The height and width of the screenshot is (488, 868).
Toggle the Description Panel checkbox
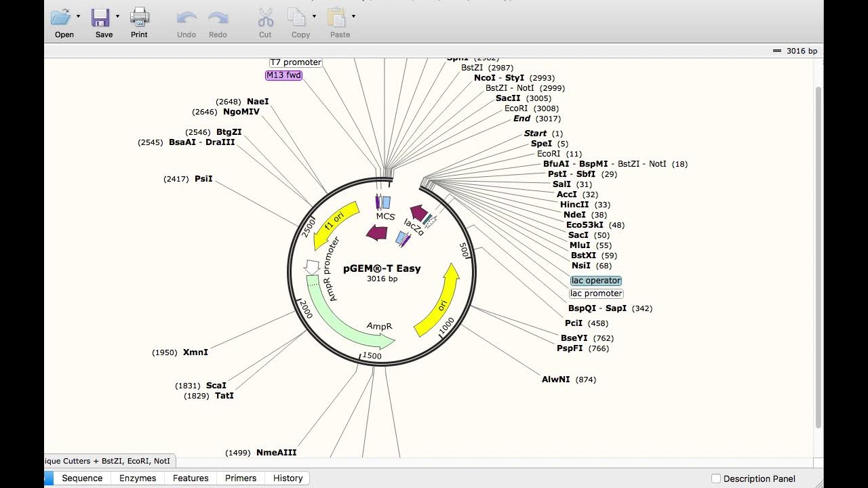(716, 479)
